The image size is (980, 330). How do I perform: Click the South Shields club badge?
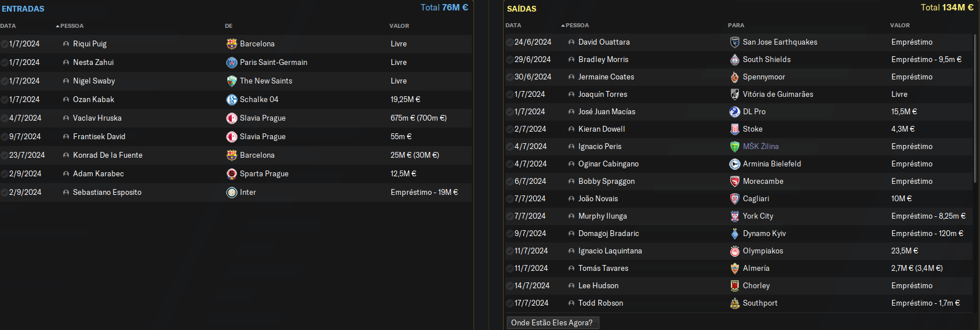[x=735, y=59]
